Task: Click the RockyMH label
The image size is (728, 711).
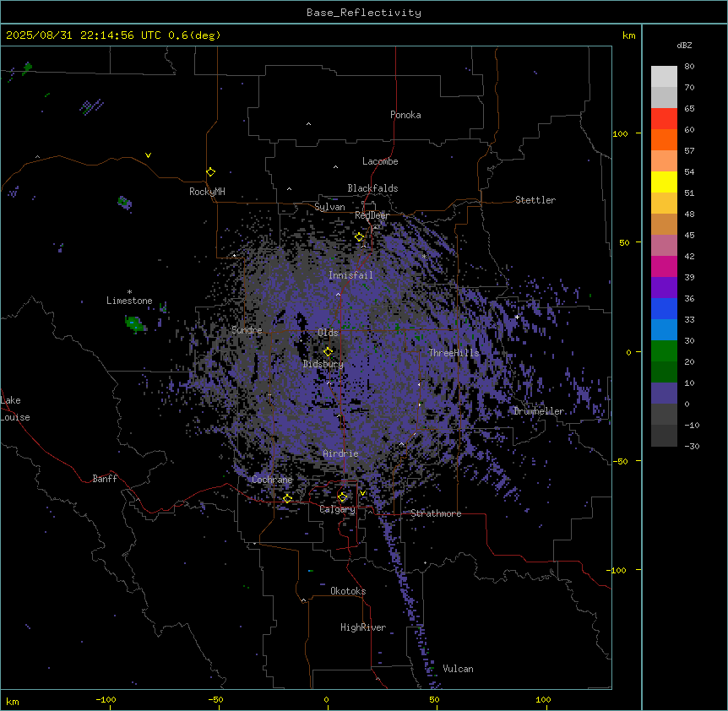Action: (x=207, y=192)
